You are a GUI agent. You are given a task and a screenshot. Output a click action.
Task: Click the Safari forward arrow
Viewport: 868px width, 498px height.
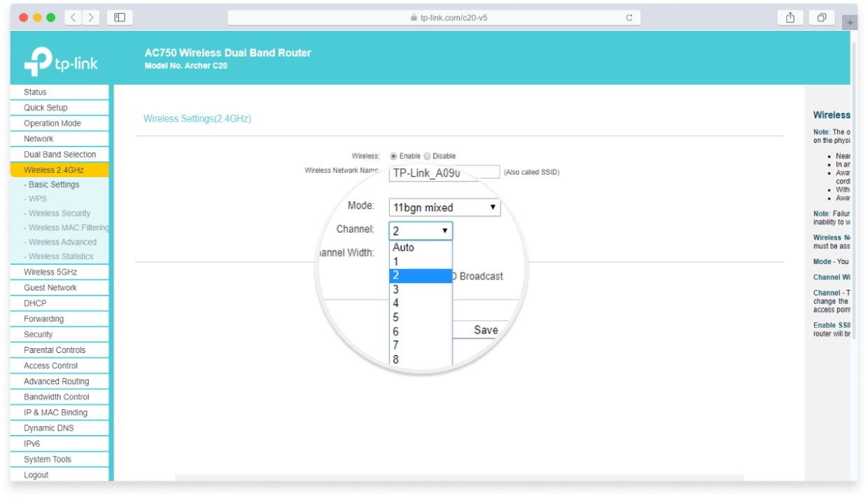point(91,18)
